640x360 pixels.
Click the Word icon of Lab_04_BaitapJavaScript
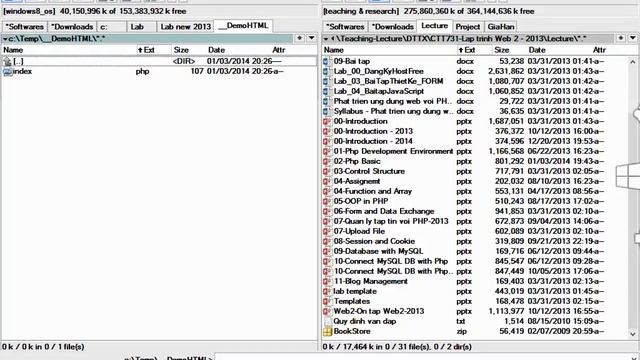point(326,91)
